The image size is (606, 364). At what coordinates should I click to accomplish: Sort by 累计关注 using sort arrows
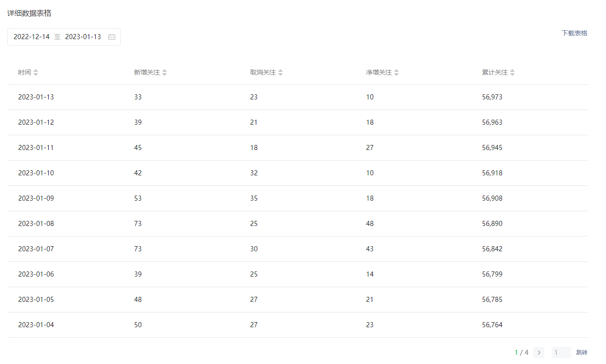(513, 73)
